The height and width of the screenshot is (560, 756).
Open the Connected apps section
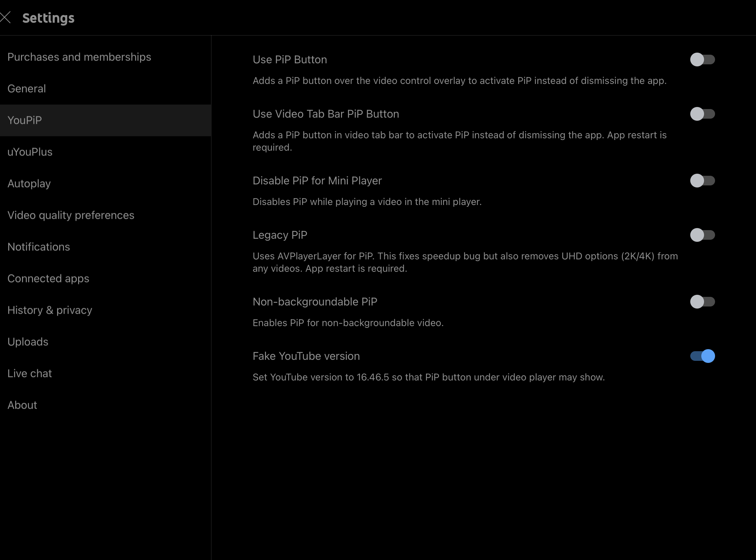(48, 278)
